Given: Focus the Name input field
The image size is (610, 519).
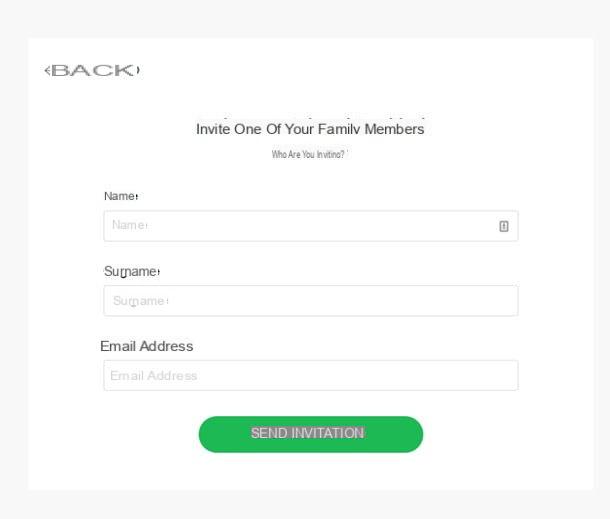Looking at the screenshot, I should click(x=311, y=226).
